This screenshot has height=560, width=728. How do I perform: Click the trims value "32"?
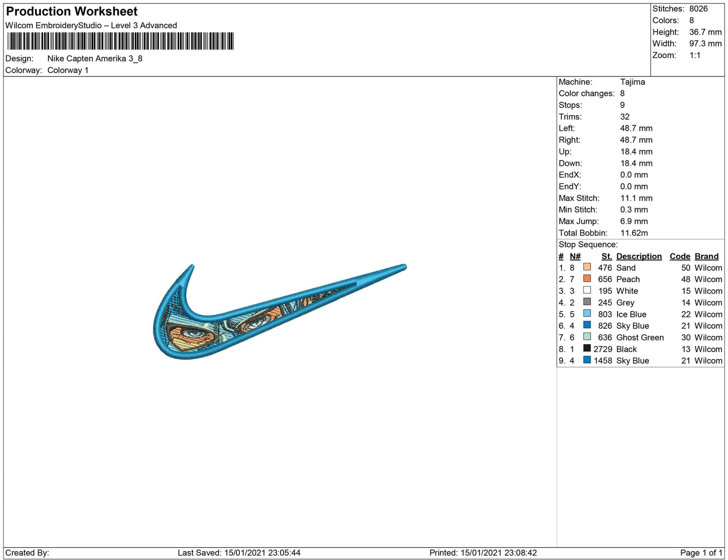pyautogui.click(x=625, y=117)
